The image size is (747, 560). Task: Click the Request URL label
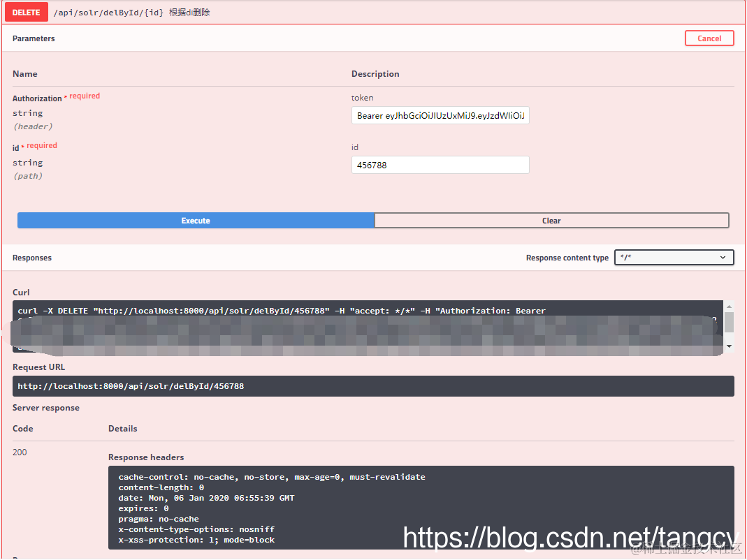38,367
